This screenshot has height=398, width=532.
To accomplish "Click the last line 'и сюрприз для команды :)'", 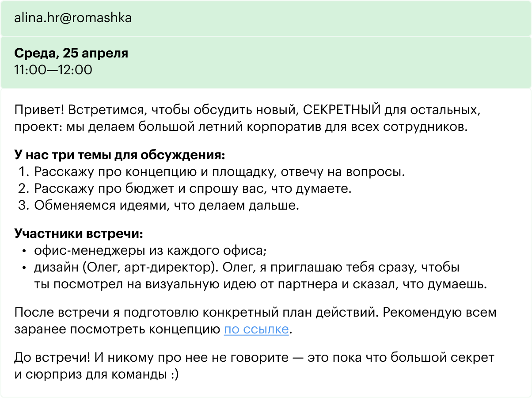I will (x=96, y=375).
